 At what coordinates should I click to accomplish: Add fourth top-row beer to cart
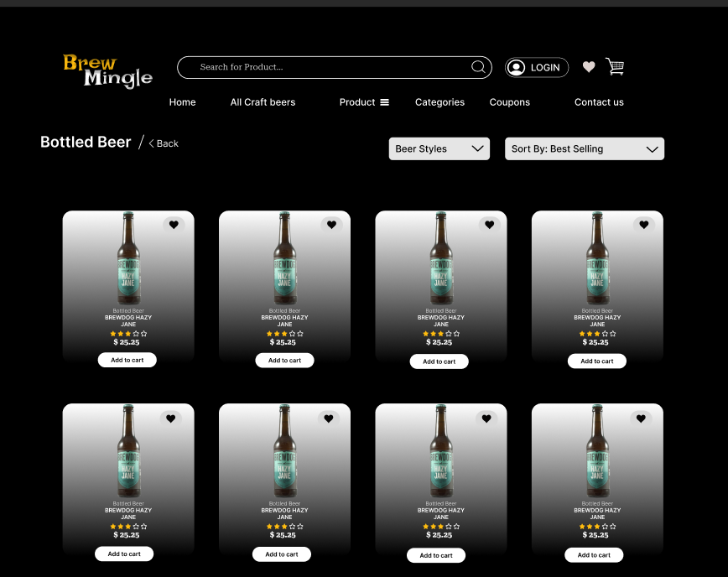pyautogui.click(x=597, y=361)
